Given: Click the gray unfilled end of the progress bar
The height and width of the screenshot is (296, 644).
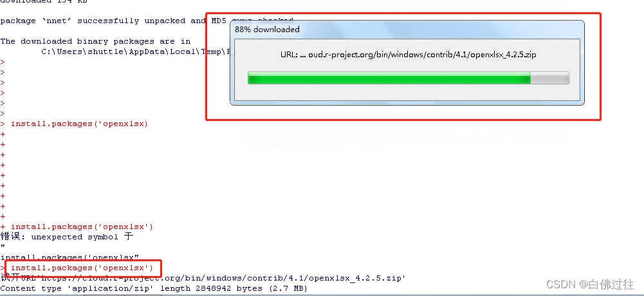Looking at the screenshot, I should point(549,78).
